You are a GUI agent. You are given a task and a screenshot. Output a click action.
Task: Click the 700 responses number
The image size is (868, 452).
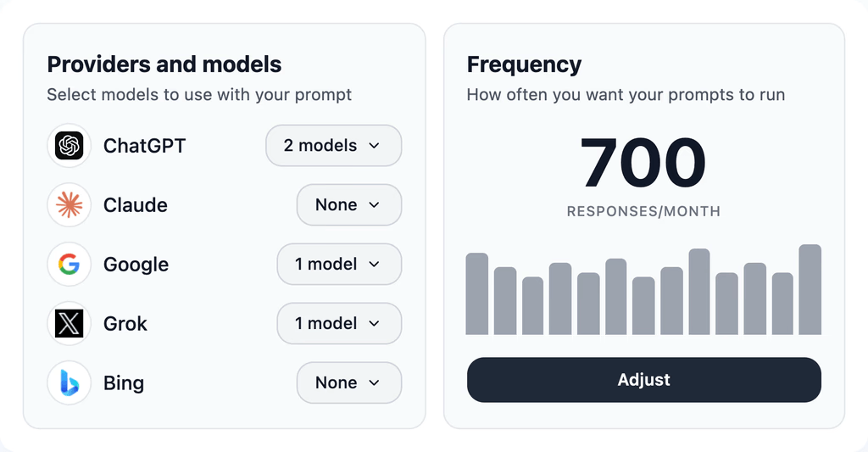click(x=643, y=163)
